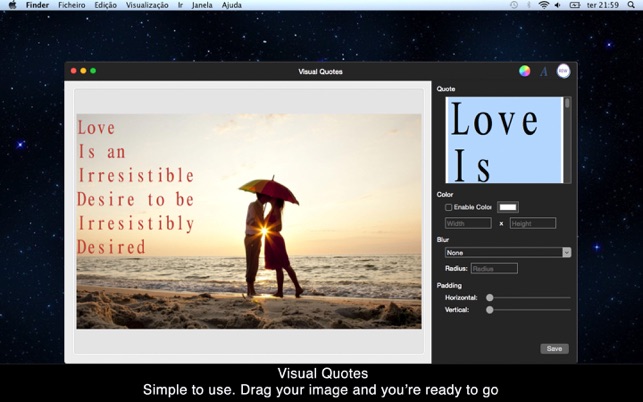
Task: Click the Horizontal padding slider knob
Action: point(490,298)
